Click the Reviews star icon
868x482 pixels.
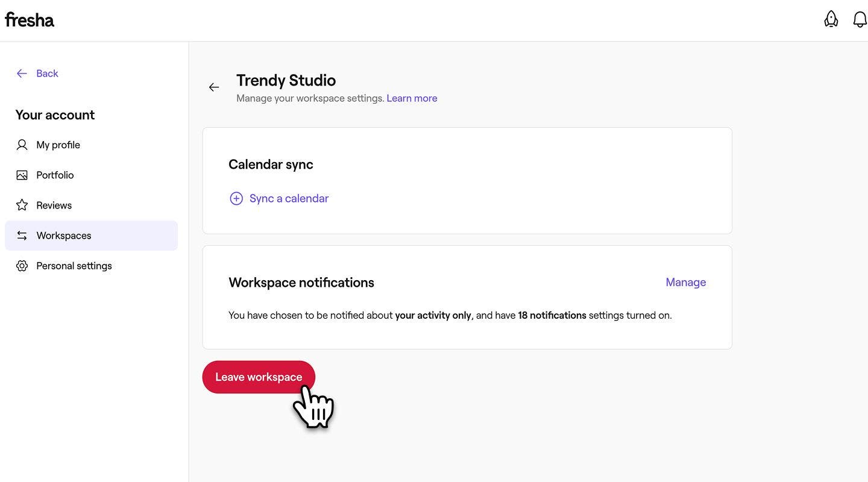click(22, 205)
